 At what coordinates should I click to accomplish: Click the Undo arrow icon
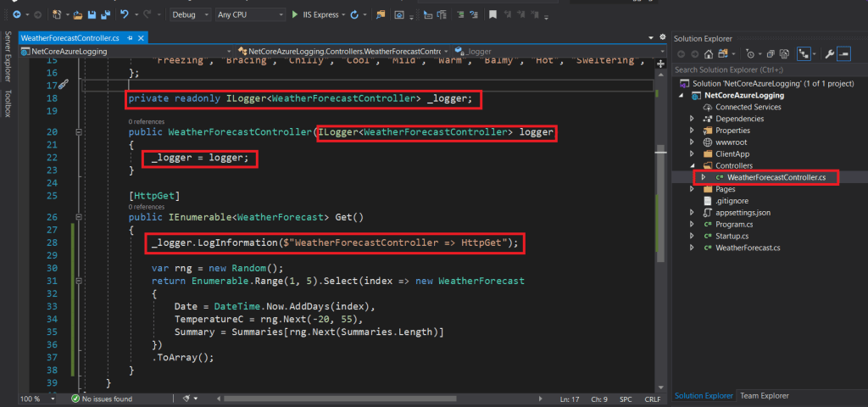(x=125, y=14)
